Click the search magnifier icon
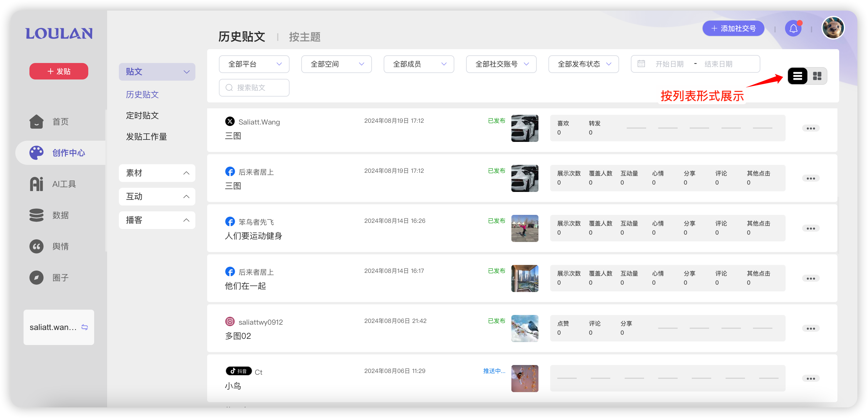The height and width of the screenshot is (418, 868). (229, 88)
